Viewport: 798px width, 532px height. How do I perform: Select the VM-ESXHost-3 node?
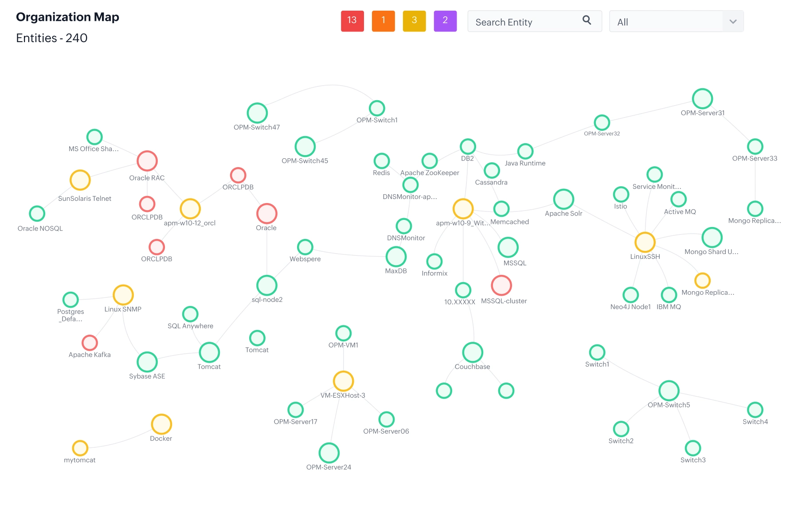coord(344,381)
